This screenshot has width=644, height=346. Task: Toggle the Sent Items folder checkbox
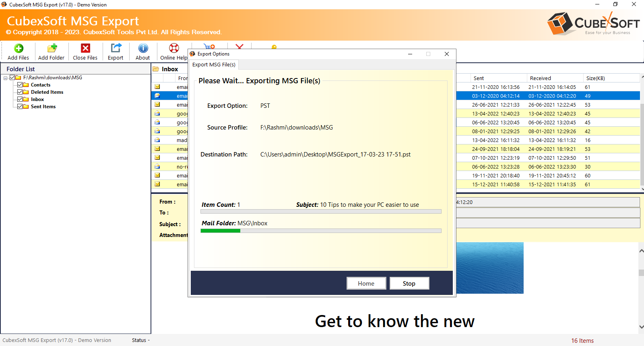point(20,107)
